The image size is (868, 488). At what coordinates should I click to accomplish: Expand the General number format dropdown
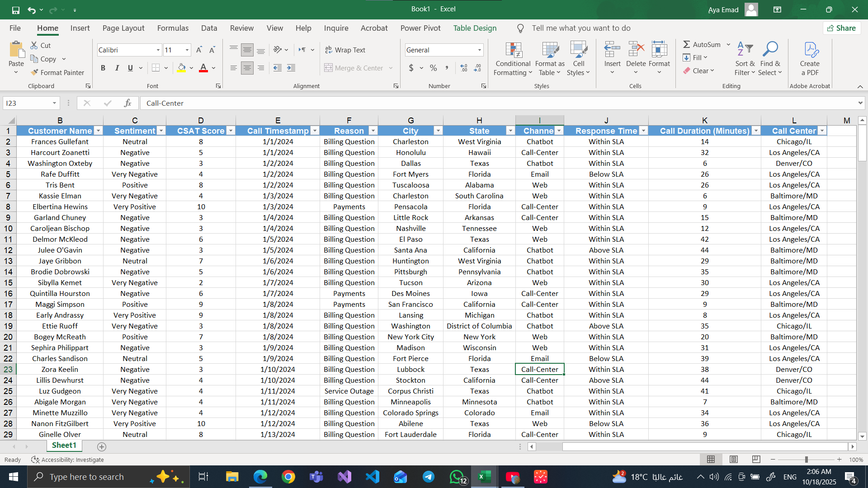pos(479,50)
